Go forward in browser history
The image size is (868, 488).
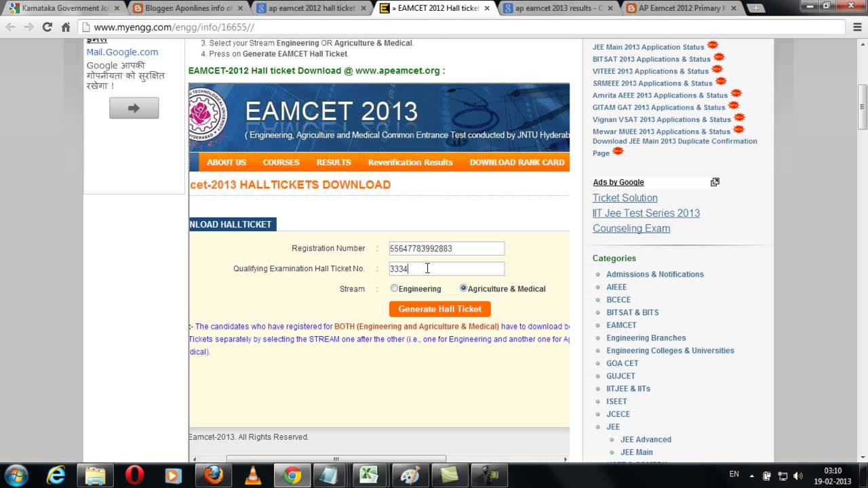tap(28, 27)
